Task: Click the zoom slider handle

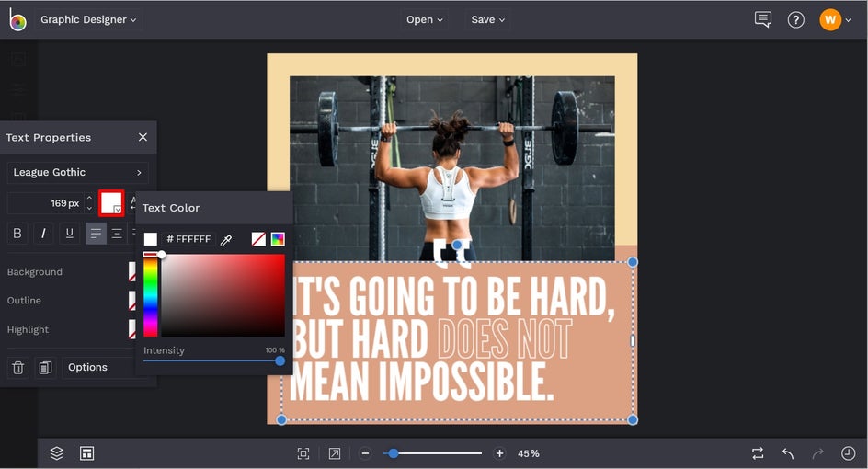Action: (x=393, y=453)
